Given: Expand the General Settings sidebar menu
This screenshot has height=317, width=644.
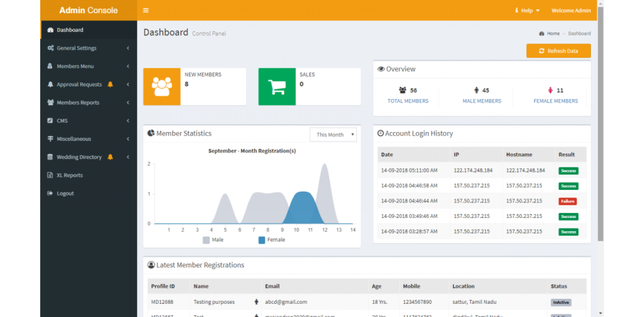Looking at the screenshot, I should coord(77,48).
